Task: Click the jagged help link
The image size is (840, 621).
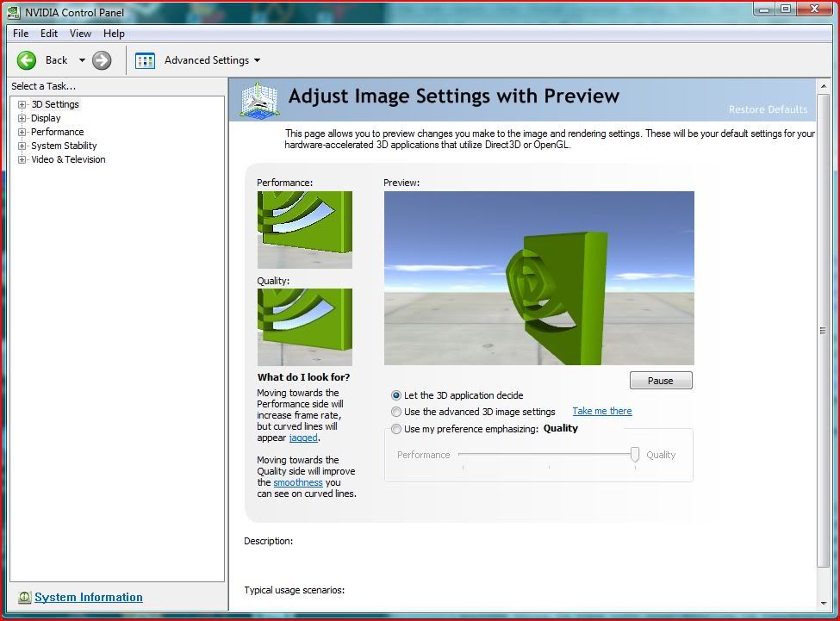Action: pos(303,438)
